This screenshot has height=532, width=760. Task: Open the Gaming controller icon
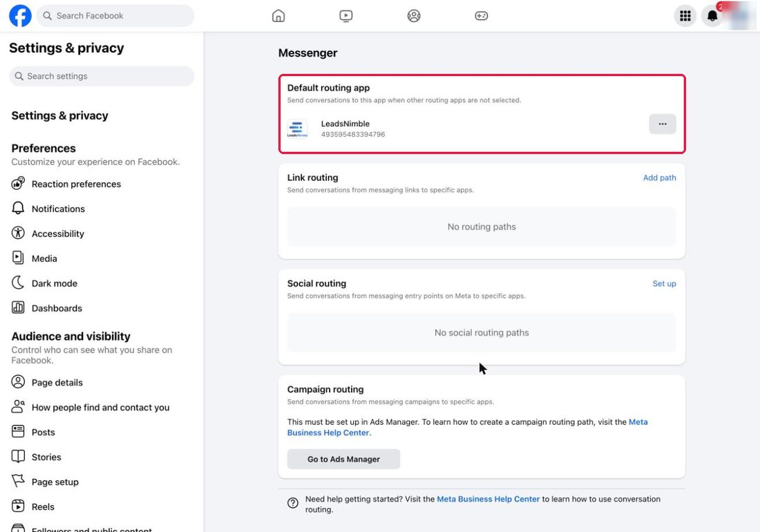482,16
